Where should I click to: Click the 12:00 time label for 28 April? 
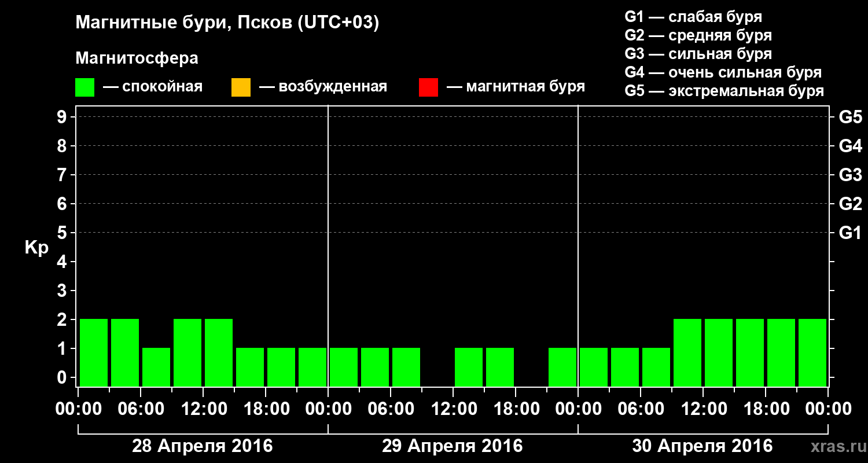click(x=203, y=409)
